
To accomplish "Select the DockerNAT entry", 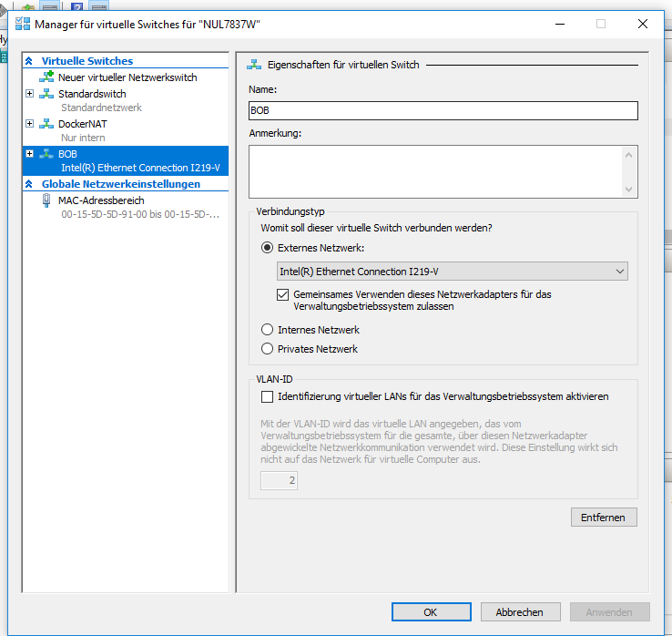I will click(83, 124).
